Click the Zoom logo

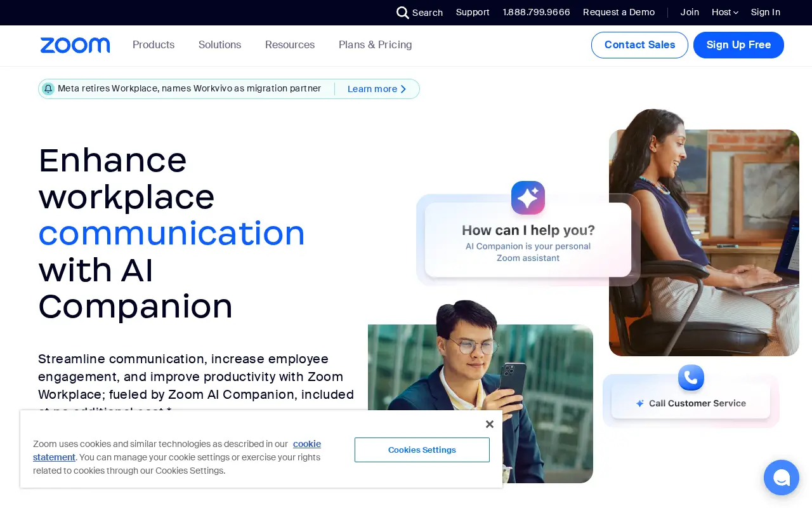point(75,45)
